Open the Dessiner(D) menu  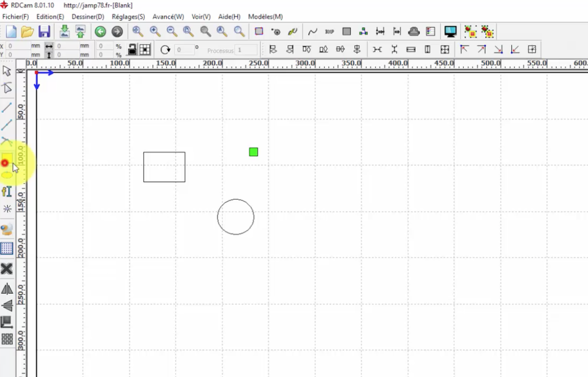tap(88, 17)
